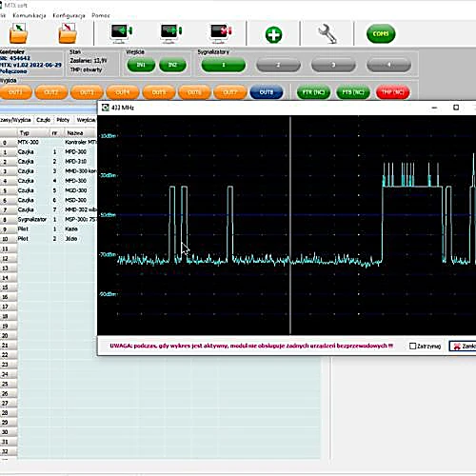Switch to the Piloty tab
Viewport: 476px width, 476px height.
tap(63, 120)
